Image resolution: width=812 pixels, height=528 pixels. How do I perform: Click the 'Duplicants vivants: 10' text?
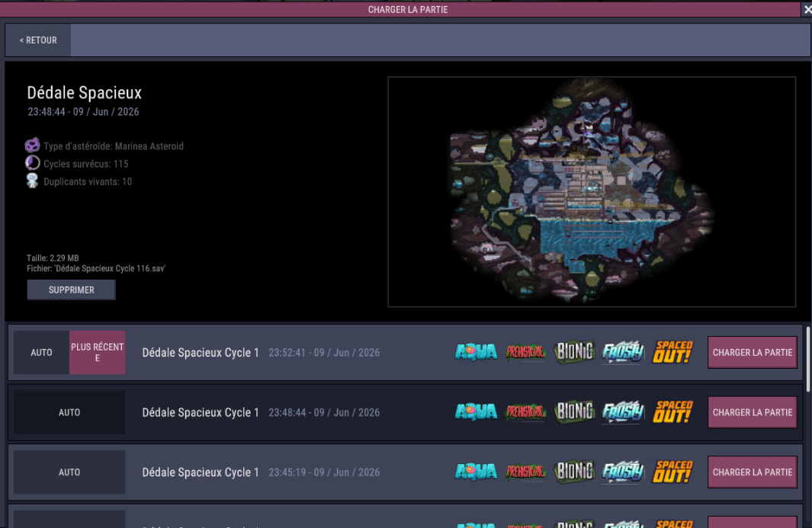(88, 181)
